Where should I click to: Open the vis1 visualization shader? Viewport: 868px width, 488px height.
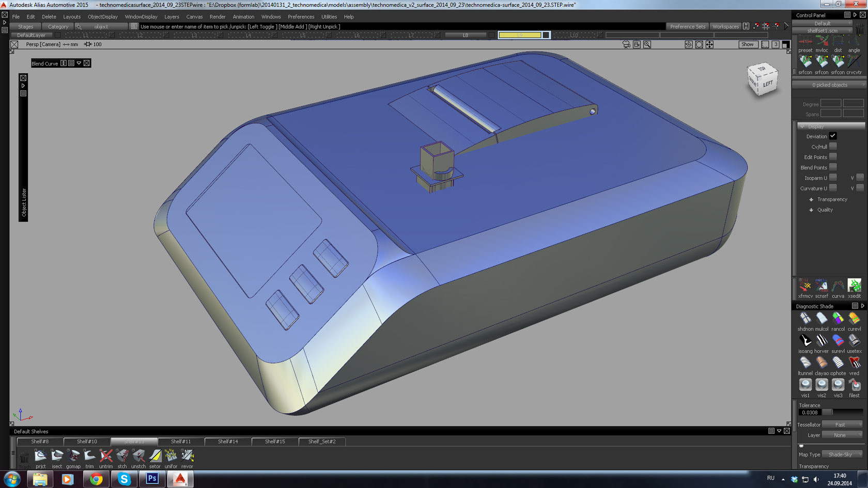805,385
